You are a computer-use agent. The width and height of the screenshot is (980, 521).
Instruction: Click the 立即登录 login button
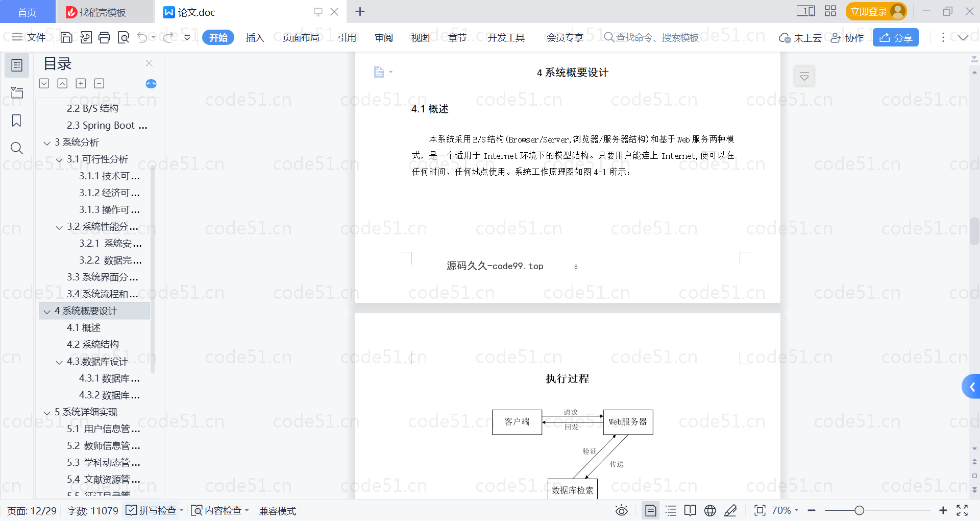tap(876, 11)
